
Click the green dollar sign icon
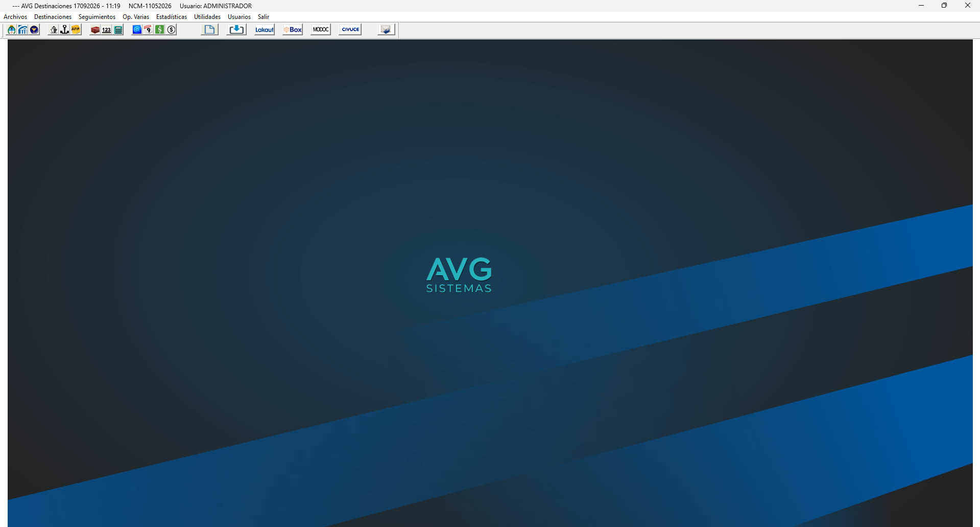tap(160, 30)
